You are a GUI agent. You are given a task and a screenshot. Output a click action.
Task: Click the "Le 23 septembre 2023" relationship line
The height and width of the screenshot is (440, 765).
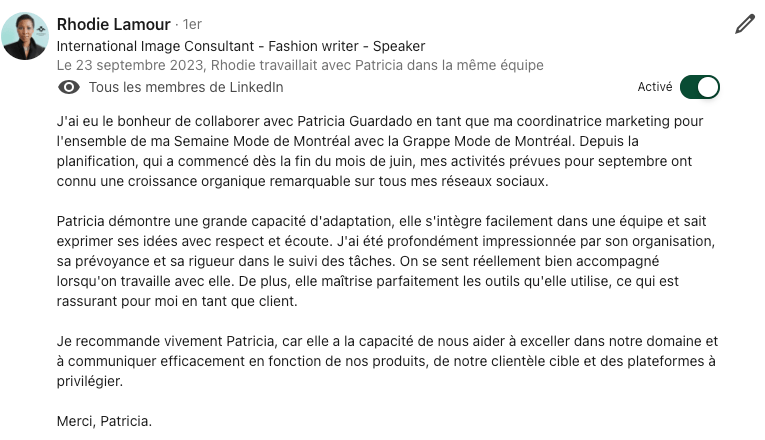tap(300, 65)
